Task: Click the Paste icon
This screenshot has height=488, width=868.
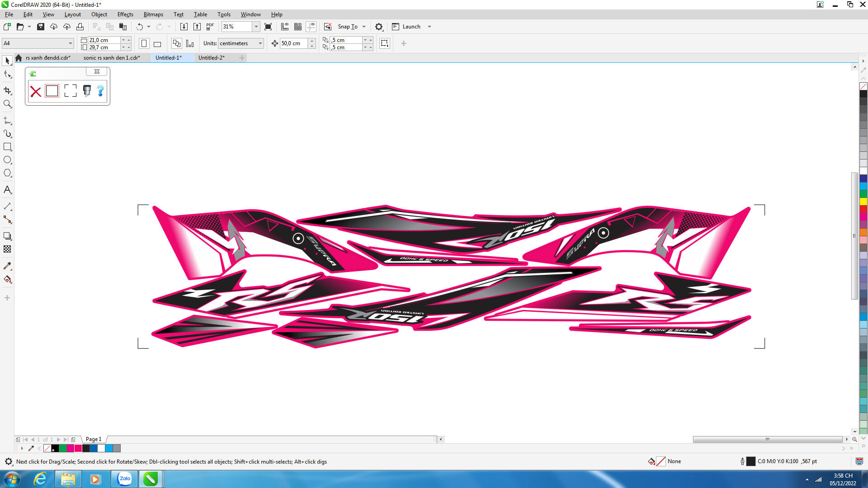Action: tap(123, 27)
